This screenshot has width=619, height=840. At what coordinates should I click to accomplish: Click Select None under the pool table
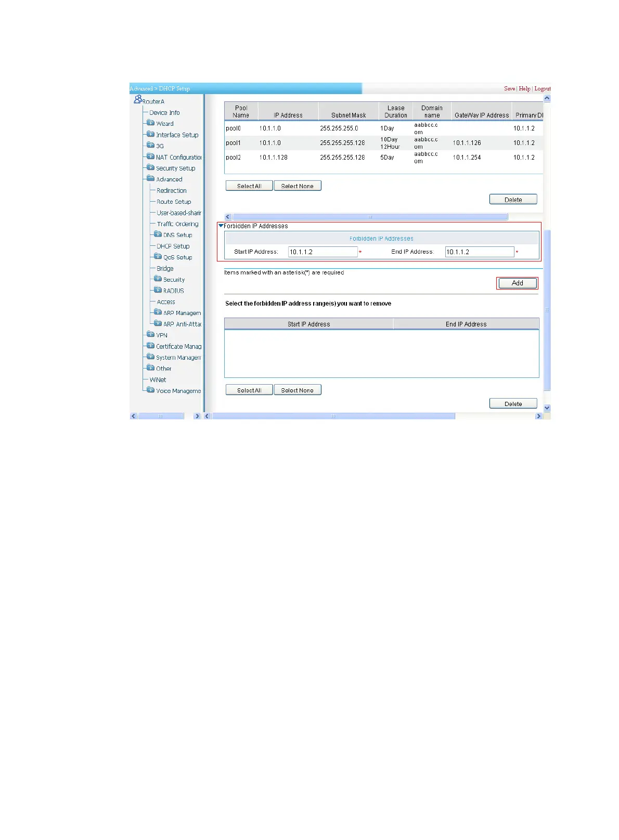(x=298, y=186)
